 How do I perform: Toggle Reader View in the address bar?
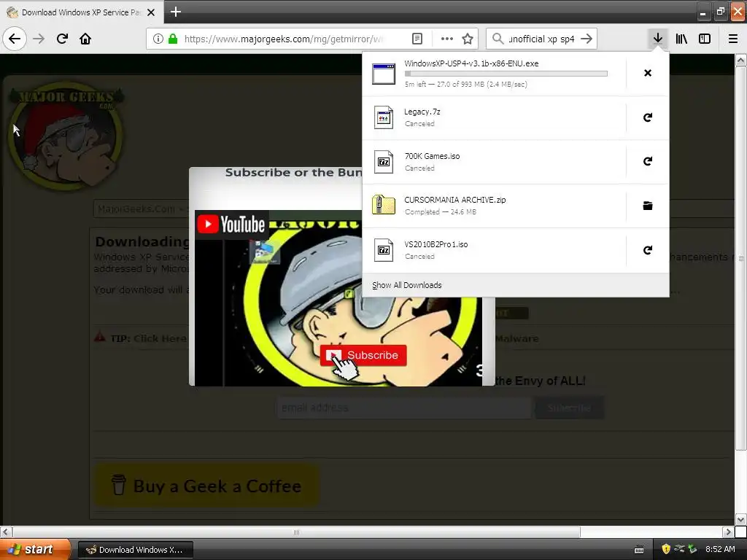pos(417,39)
